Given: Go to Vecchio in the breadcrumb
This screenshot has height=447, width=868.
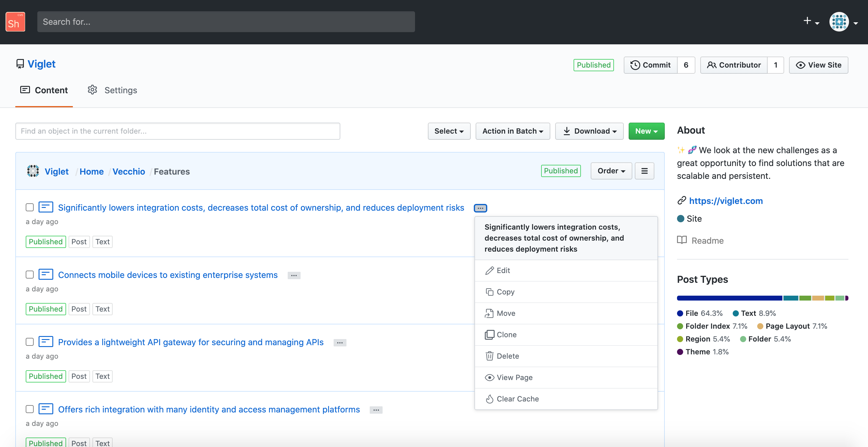Looking at the screenshot, I should point(129,171).
